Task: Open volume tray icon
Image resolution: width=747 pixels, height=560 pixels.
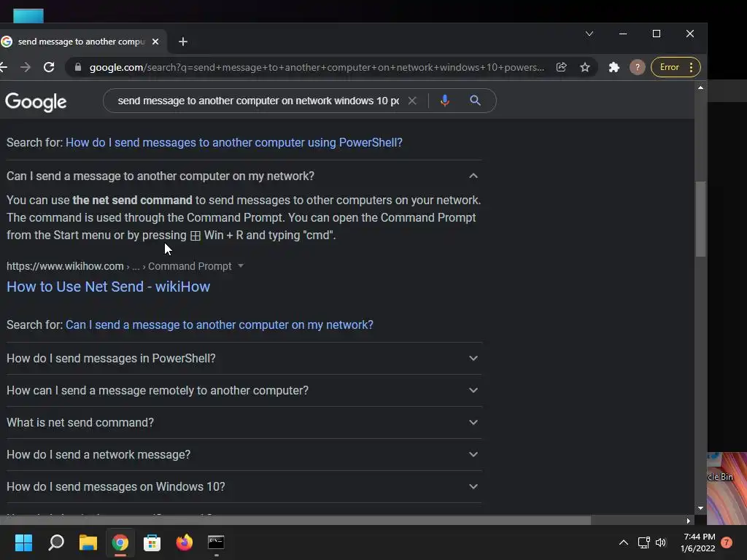Action: click(x=661, y=542)
